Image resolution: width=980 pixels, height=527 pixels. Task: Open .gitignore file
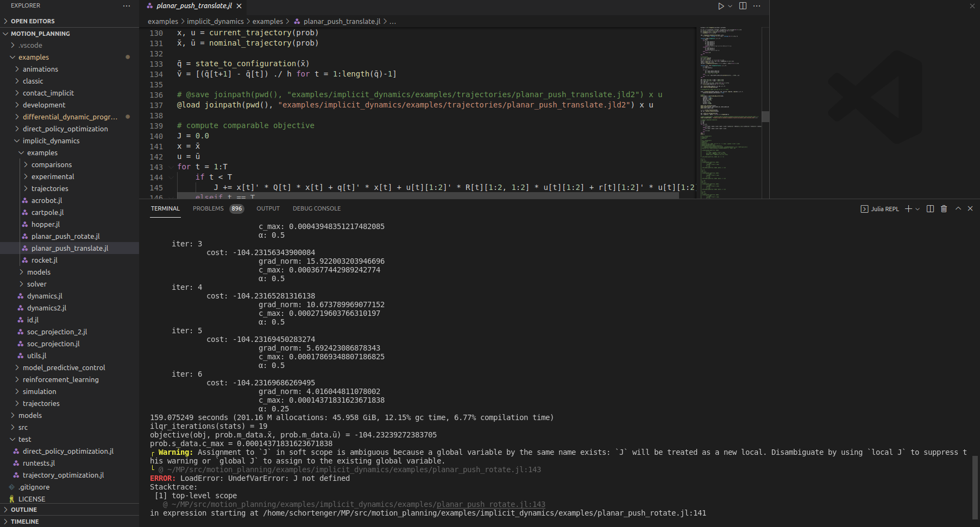click(x=70, y=487)
